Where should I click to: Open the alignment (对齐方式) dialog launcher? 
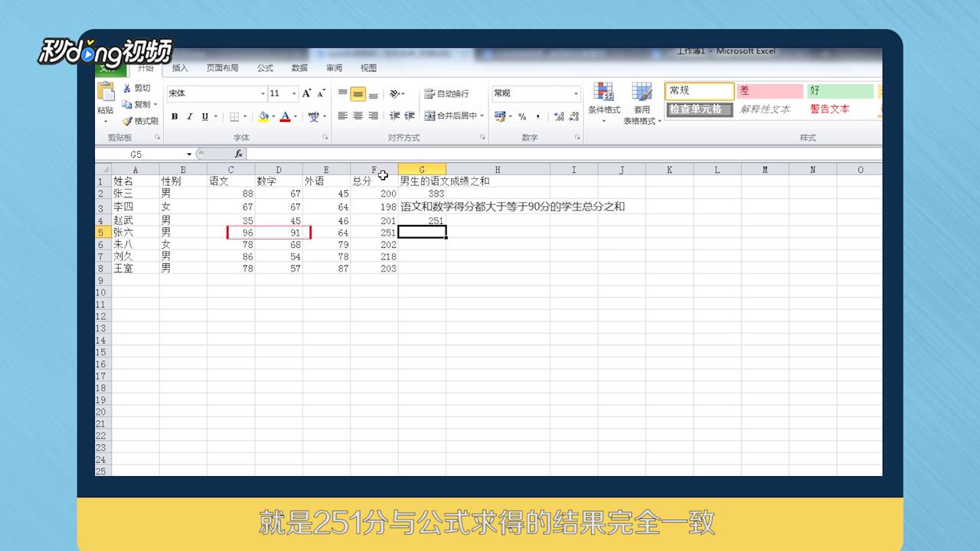click(x=482, y=138)
